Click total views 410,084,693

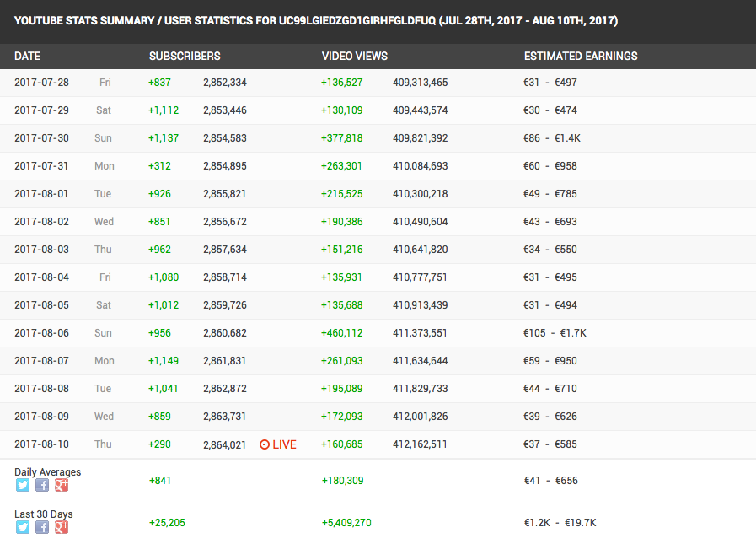[420, 166]
